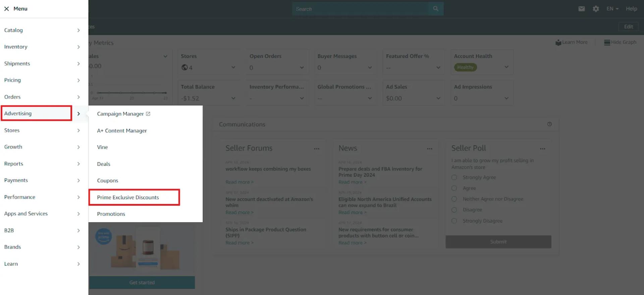644x295 pixels.
Task: Expand the Payments submenu chevron
Action: tap(78, 181)
